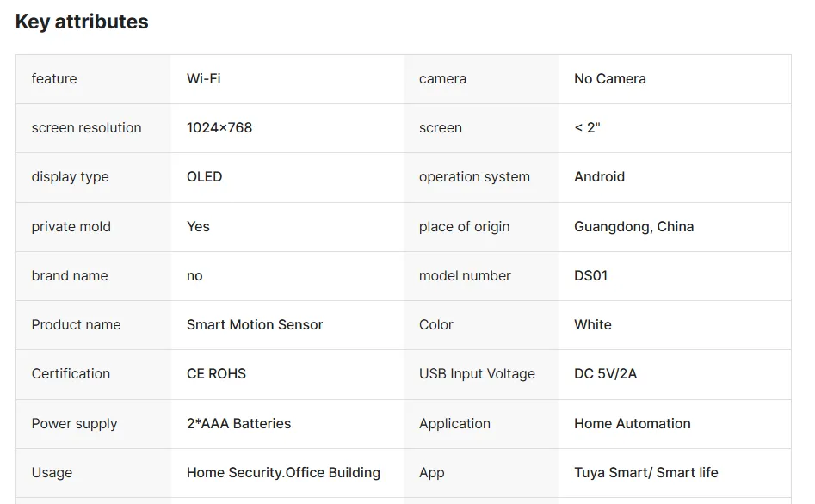This screenshot has height=504, width=815.
Task: Select the brand name label cell
Action: 70,276
